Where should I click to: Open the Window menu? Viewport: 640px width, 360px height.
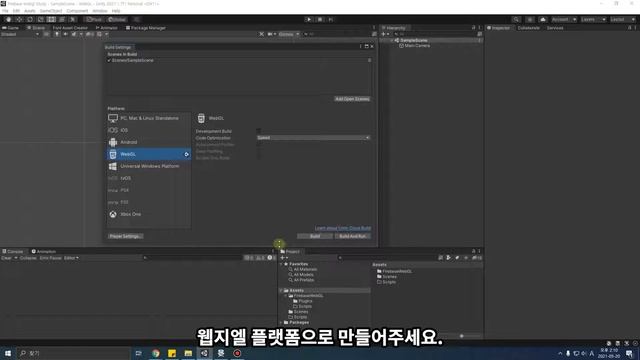click(x=100, y=11)
